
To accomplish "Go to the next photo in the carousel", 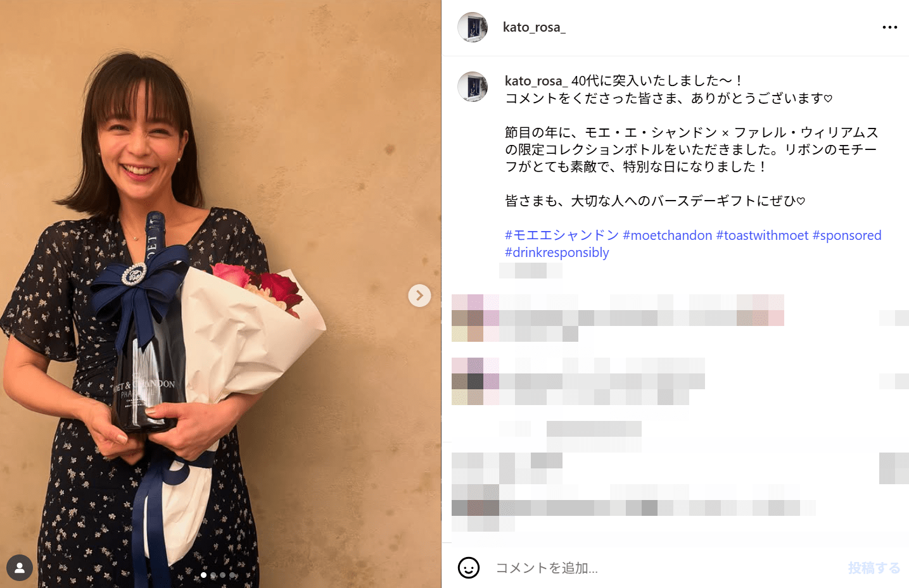I will [x=419, y=296].
